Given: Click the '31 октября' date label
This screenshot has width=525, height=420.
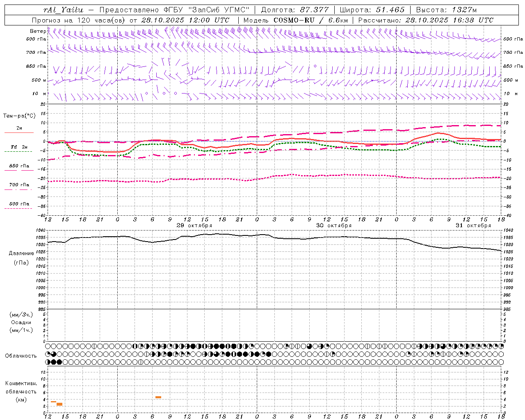Looking at the screenshot, I should point(473,226).
